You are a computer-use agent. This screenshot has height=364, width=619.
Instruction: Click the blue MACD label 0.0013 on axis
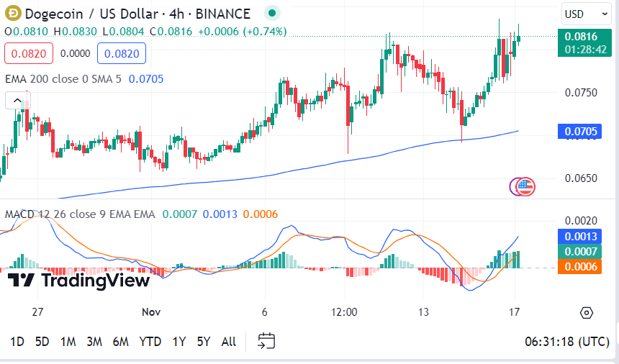[x=579, y=236]
